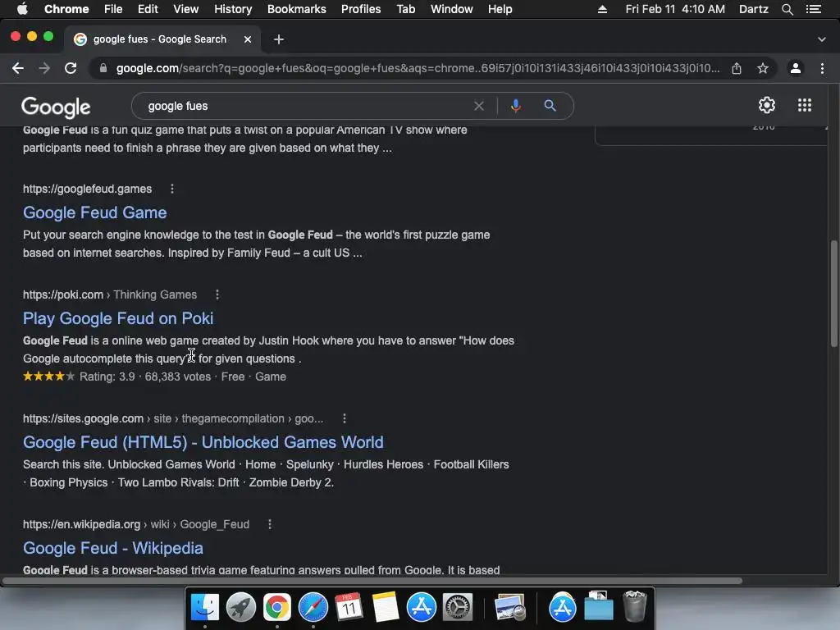This screenshot has height=630, width=840.
Task: Close the google fues search tab
Action: 248,39
